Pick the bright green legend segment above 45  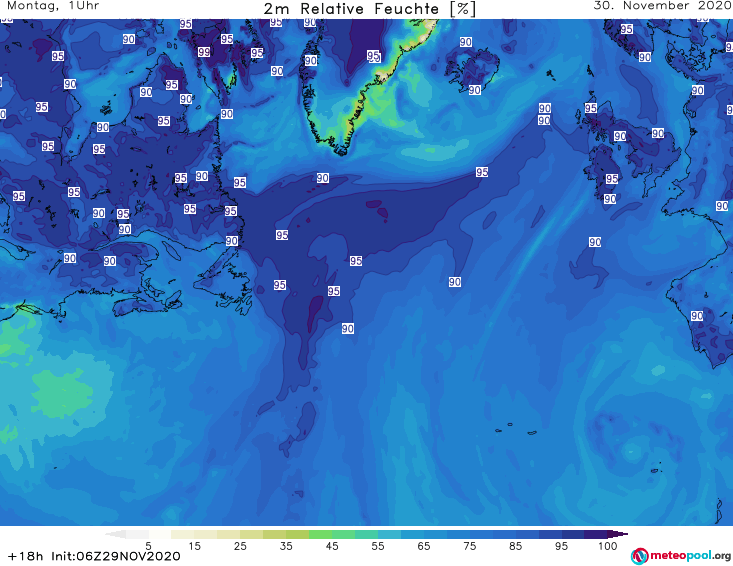tap(320, 534)
